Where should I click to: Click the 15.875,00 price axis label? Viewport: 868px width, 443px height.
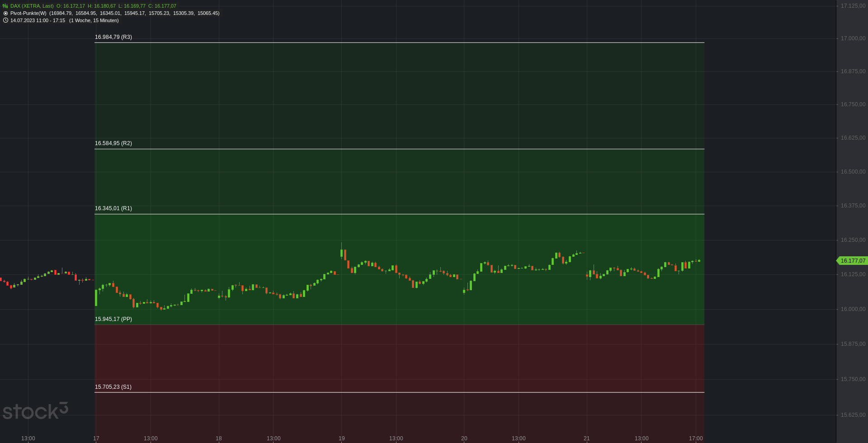[x=853, y=344]
